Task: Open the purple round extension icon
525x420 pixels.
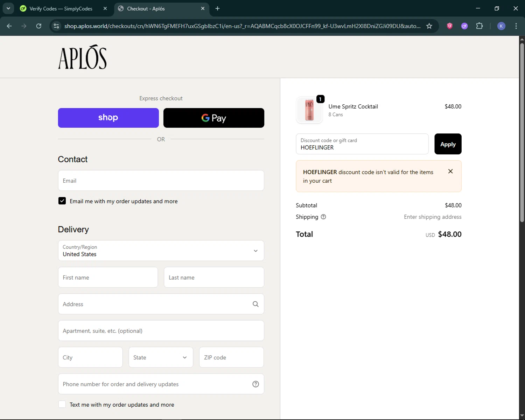Action: pos(464,26)
